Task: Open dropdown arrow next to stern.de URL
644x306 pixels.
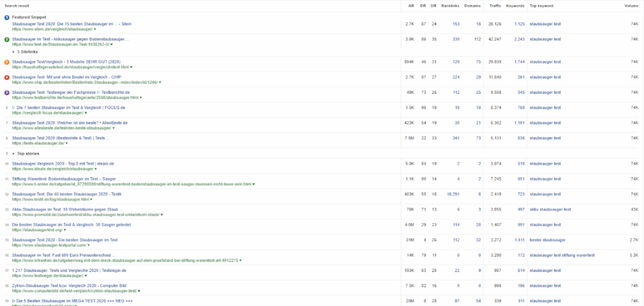Action: [x=95, y=29]
